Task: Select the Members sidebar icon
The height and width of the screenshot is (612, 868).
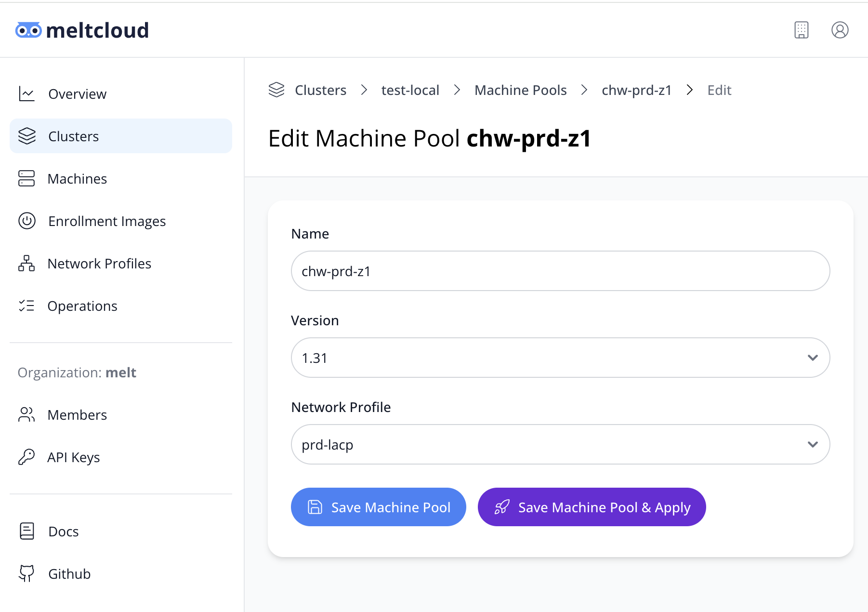Action: pyautogui.click(x=26, y=414)
